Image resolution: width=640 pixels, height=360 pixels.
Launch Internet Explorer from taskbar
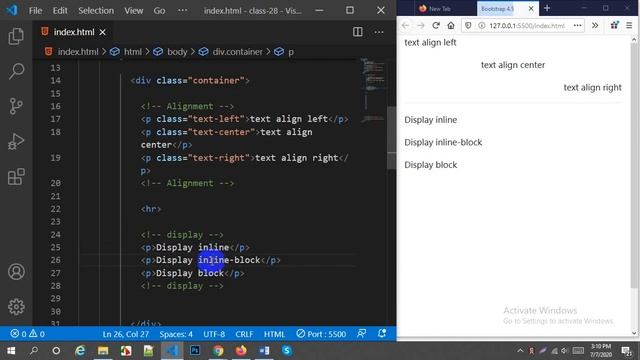pyautogui.click(x=80, y=351)
